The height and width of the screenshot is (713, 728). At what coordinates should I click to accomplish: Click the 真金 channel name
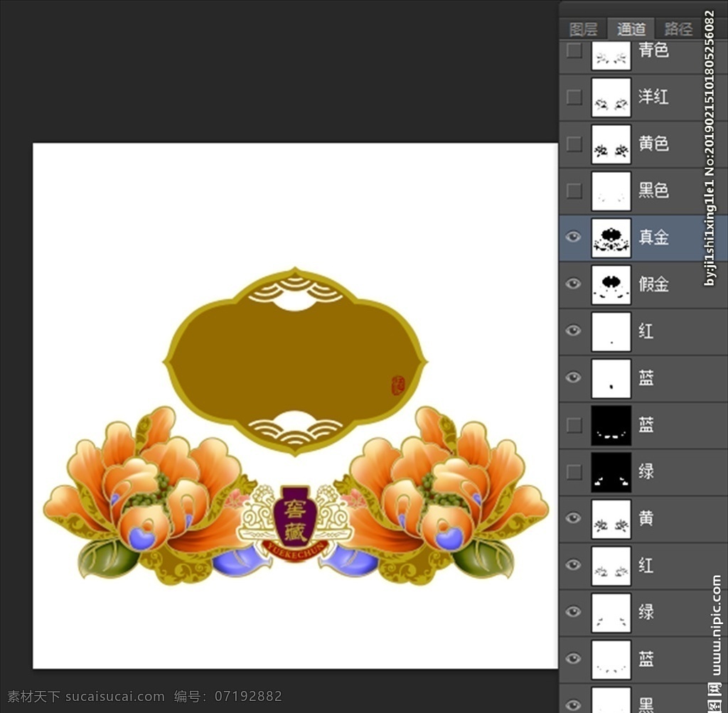tap(654, 237)
